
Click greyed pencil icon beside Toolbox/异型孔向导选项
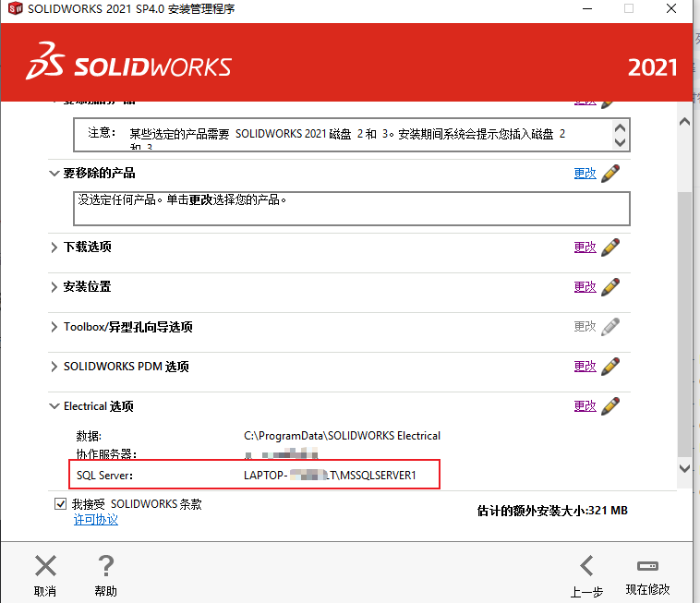(610, 326)
